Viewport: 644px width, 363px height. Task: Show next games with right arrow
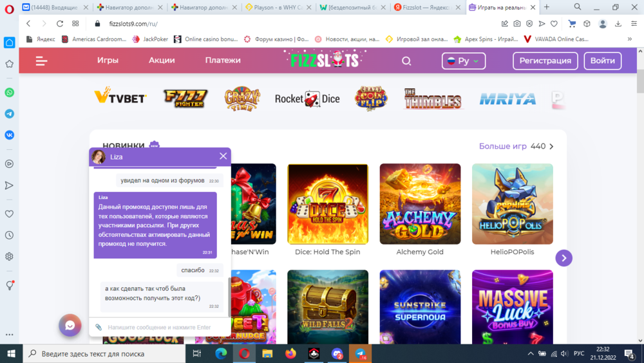click(x=563, y=258)
